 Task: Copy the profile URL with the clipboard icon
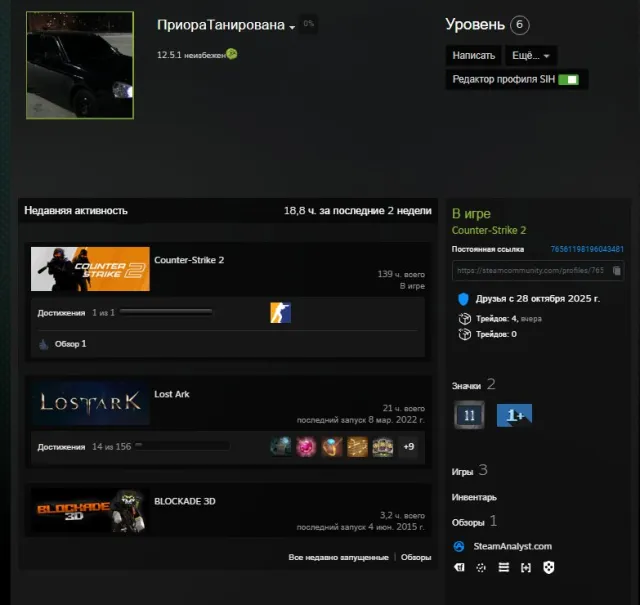617,270
